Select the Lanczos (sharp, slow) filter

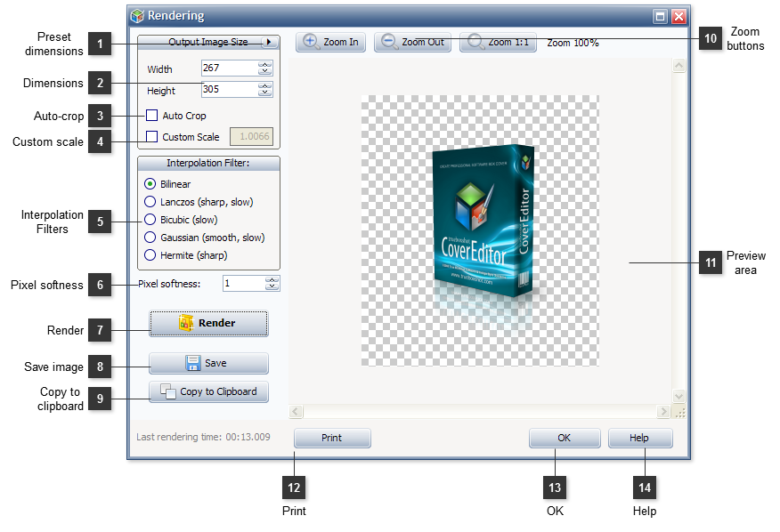click(x=150, y=202)
